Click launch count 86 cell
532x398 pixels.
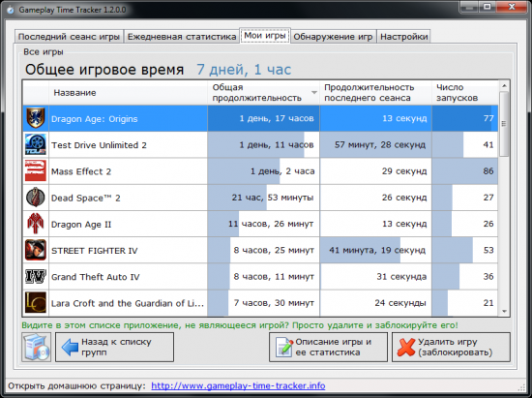click(x=465, y=170)
